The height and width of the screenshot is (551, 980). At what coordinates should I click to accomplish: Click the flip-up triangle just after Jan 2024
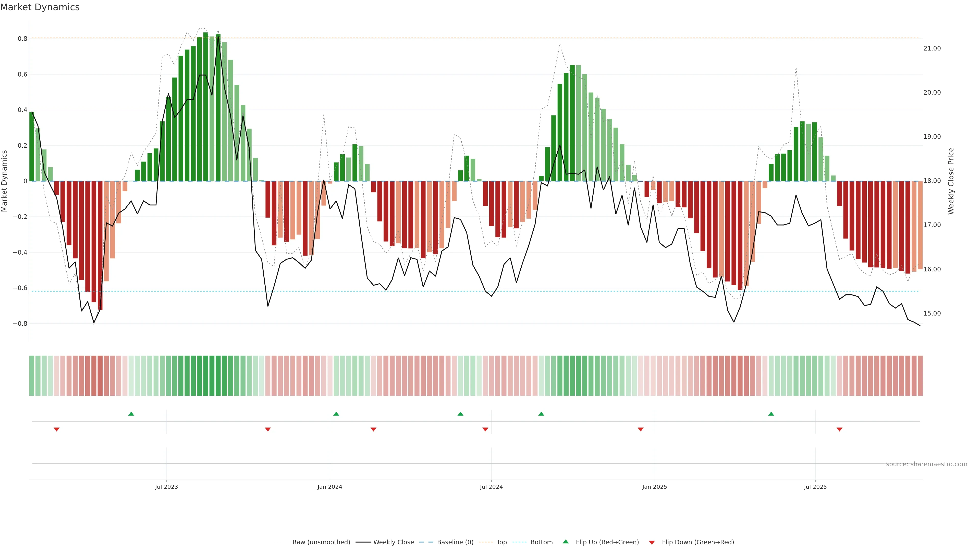click(x=336, y=414)
